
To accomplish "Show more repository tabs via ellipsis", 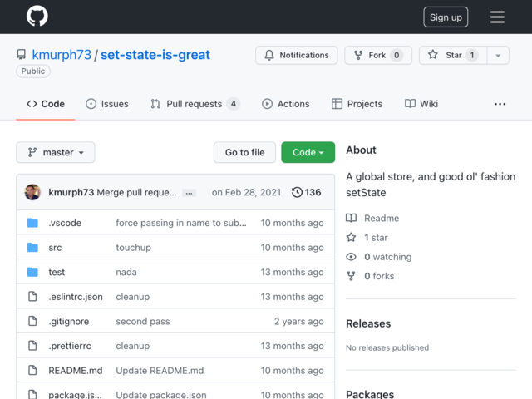I will click(x=500, y=104).
